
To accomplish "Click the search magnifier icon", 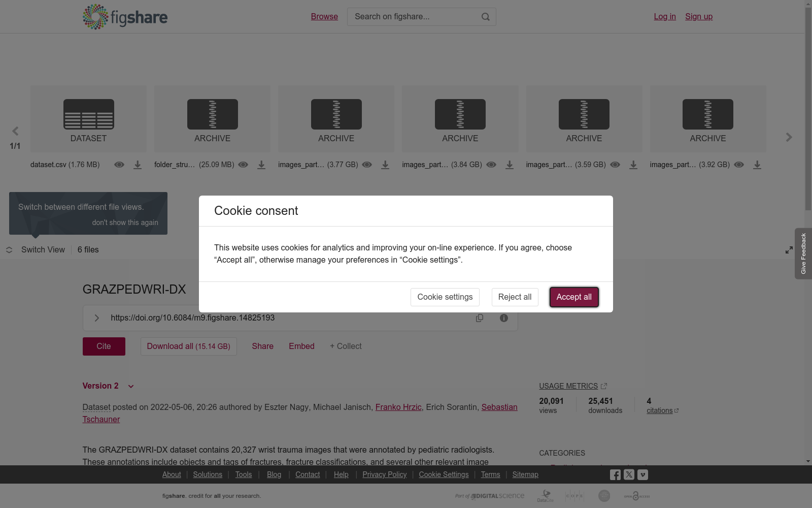I will click(x=485, y=17).
